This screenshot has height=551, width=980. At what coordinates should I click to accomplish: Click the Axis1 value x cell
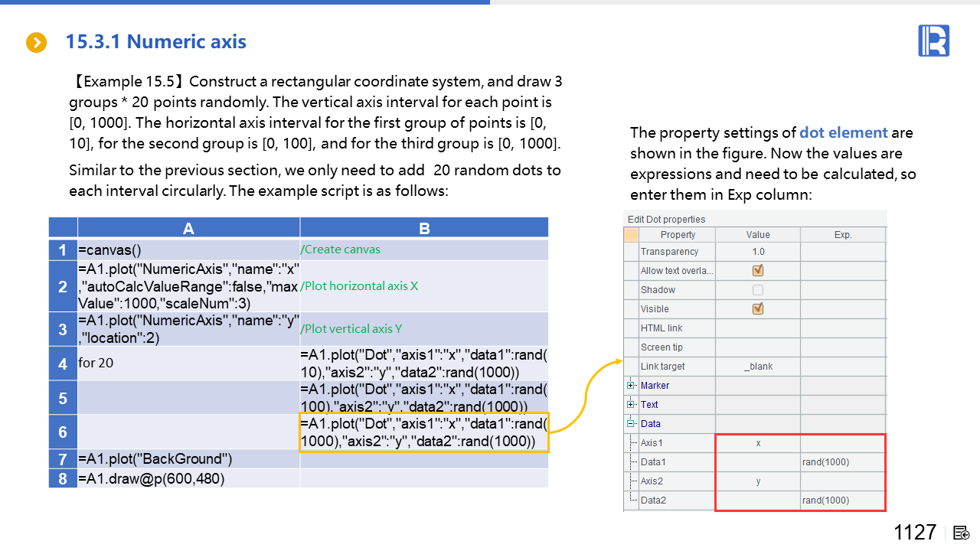(758, 443)
